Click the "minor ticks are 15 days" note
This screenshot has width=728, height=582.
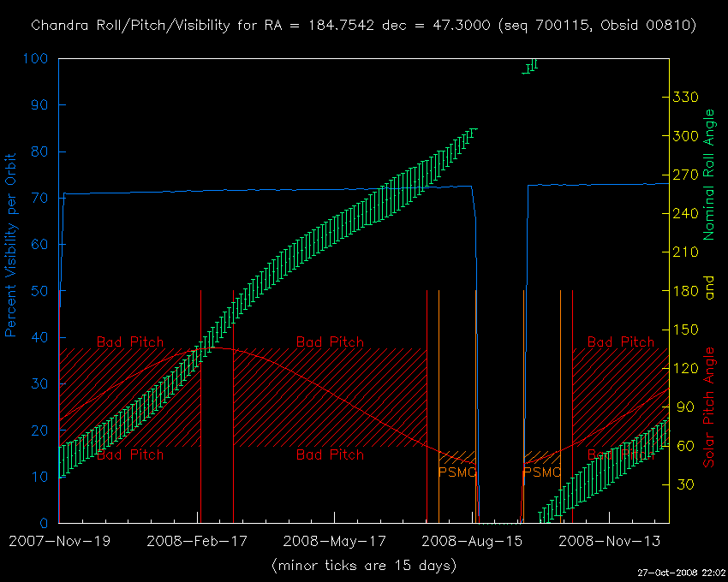(363, 566)
